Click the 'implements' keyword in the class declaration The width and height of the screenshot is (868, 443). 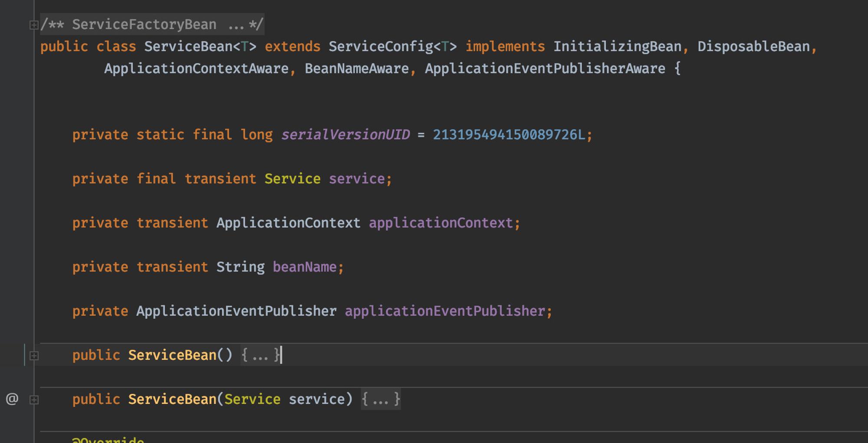tap(505, 46)
